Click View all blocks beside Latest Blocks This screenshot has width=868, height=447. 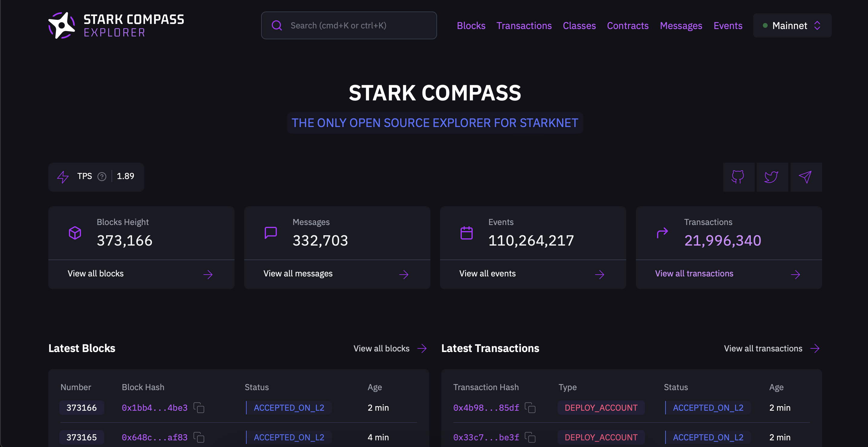click(390, 349)
